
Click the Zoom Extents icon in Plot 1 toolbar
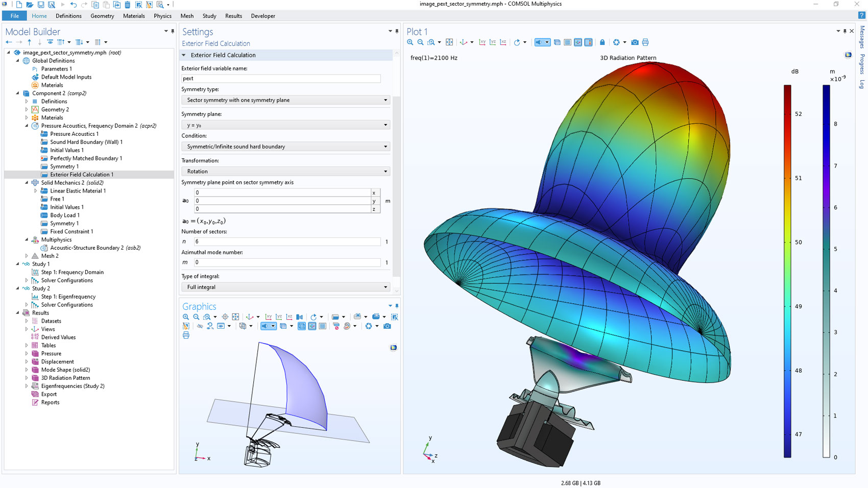coord(449,42)
